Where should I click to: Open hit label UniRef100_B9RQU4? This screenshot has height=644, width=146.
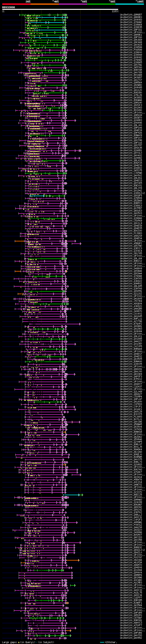pyautogui.click(x=131, y=349)
